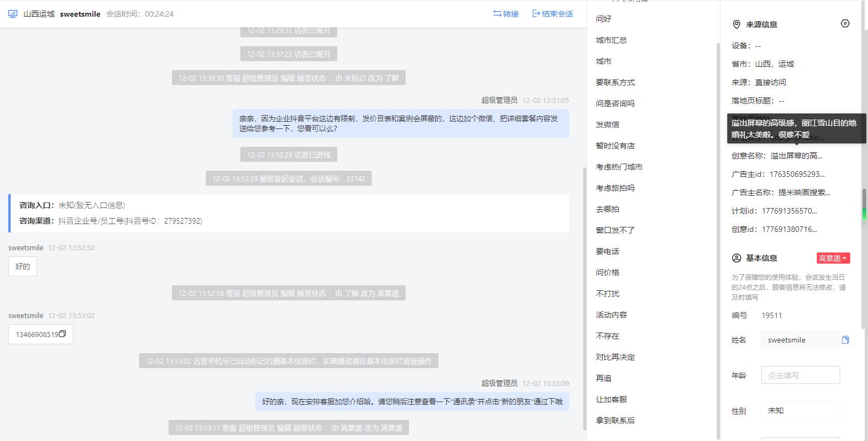The height and width of the screenshot is (441, 868).
Task: Select quick reply 问价格
Action: tap(608, 272)
